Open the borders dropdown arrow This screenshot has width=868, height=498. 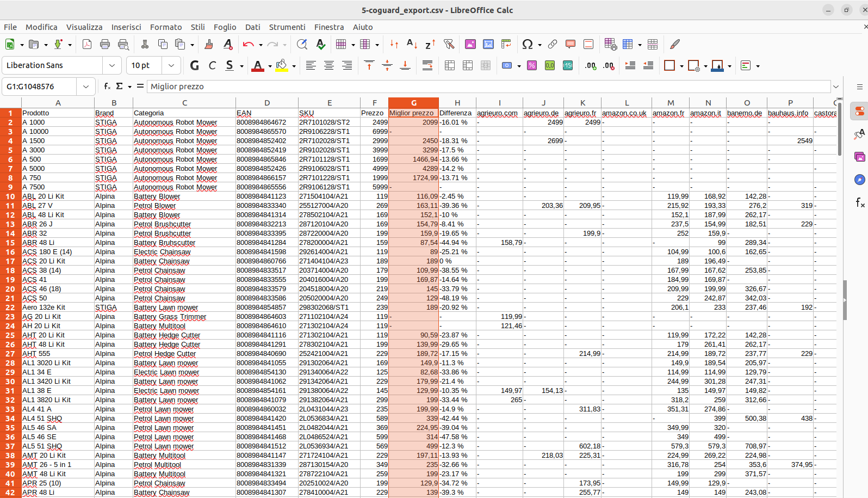[x=681, y=66]
